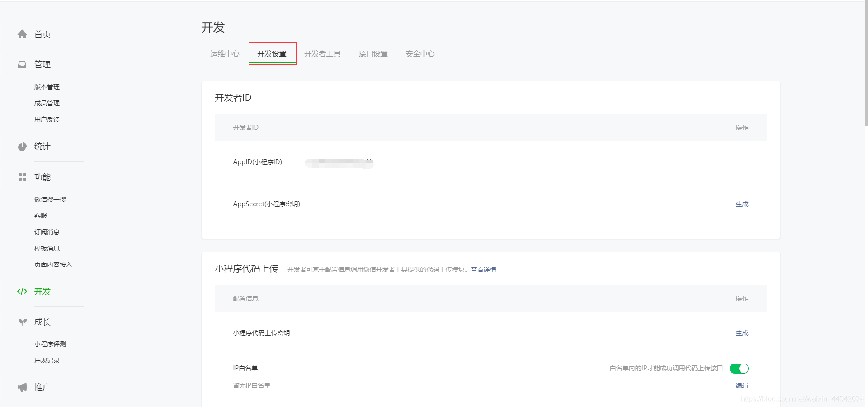Click the 微信搜一搜 sidebar entry
This screenshot has height=407, width=868.
50,199
